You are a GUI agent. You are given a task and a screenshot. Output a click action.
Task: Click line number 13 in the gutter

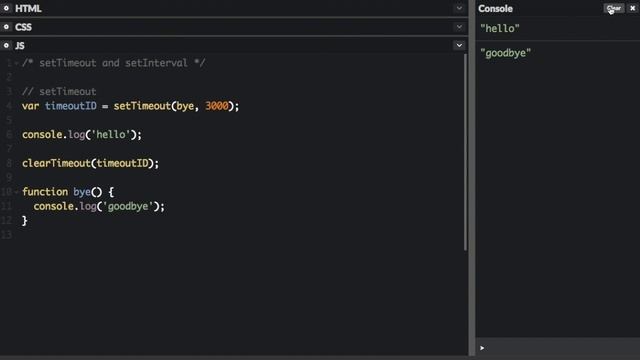coord(7,235)
